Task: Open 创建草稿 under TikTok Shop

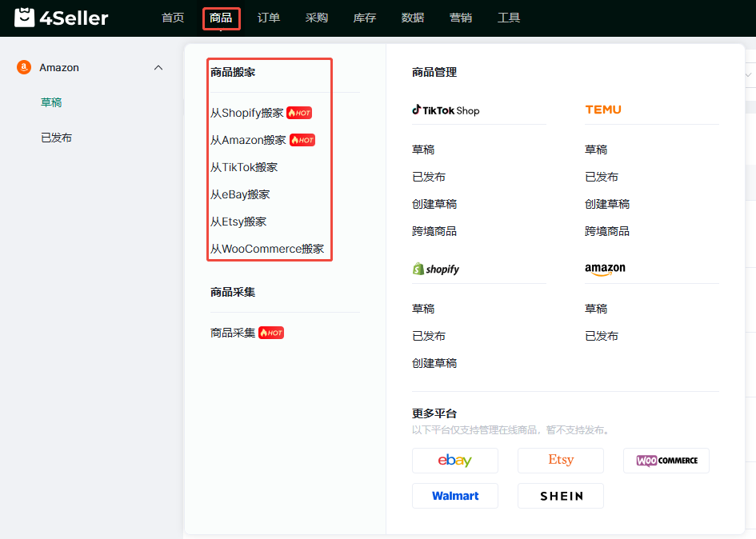Action: click(x=434, y=205)
